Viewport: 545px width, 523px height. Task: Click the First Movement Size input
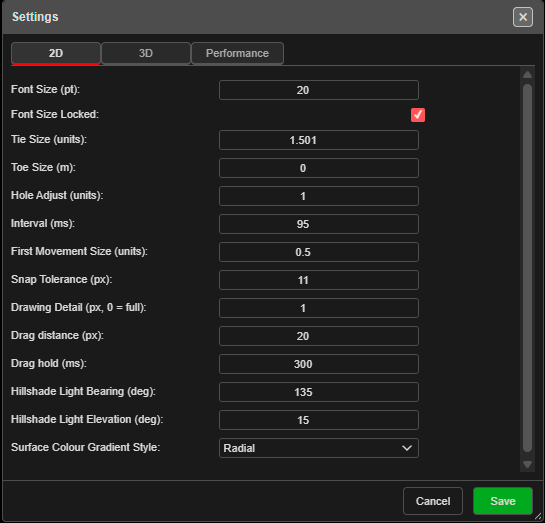pyautogui.click(x=319, y=252)
